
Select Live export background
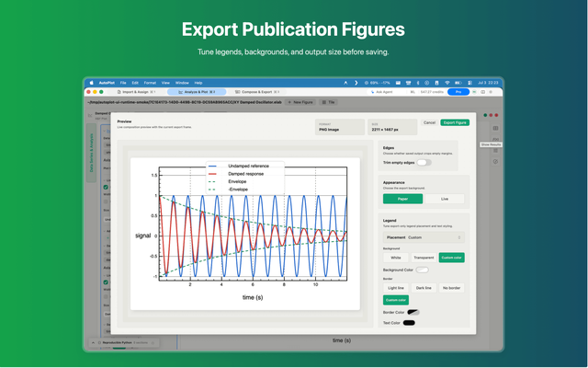445,199
